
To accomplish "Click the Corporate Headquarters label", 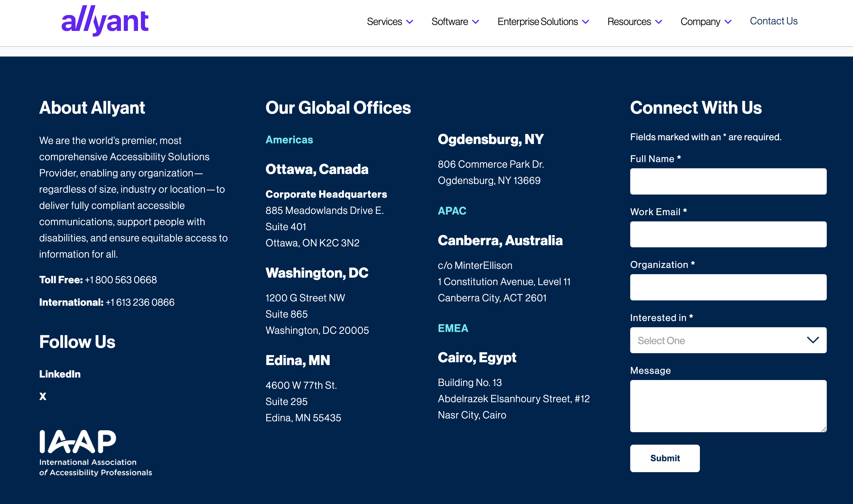I will click(326, 194).
